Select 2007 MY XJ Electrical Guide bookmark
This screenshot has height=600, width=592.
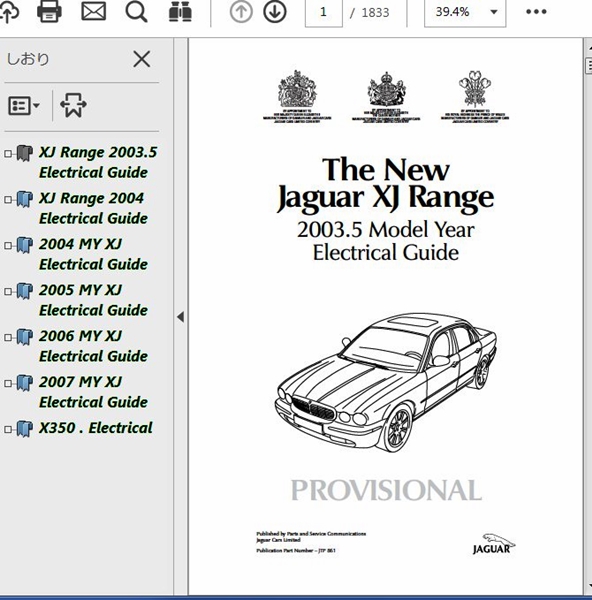pyautogui.click(x=93, y=392)
